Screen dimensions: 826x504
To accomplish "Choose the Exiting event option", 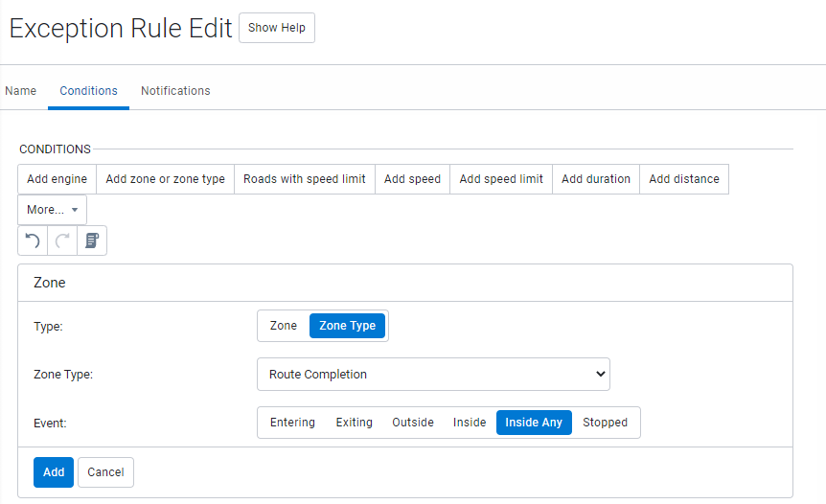I will point(354,423).
